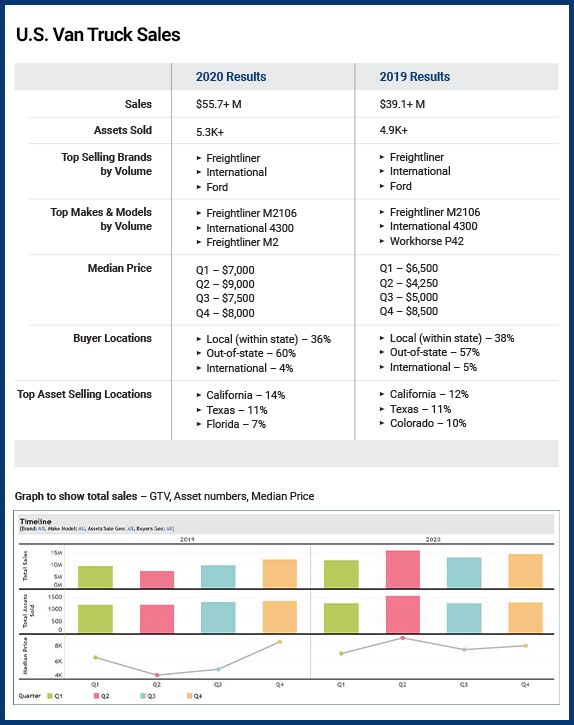
Task: Click the 2020 Q1 green Total Sales bar
Action: [x=341, y=574]
